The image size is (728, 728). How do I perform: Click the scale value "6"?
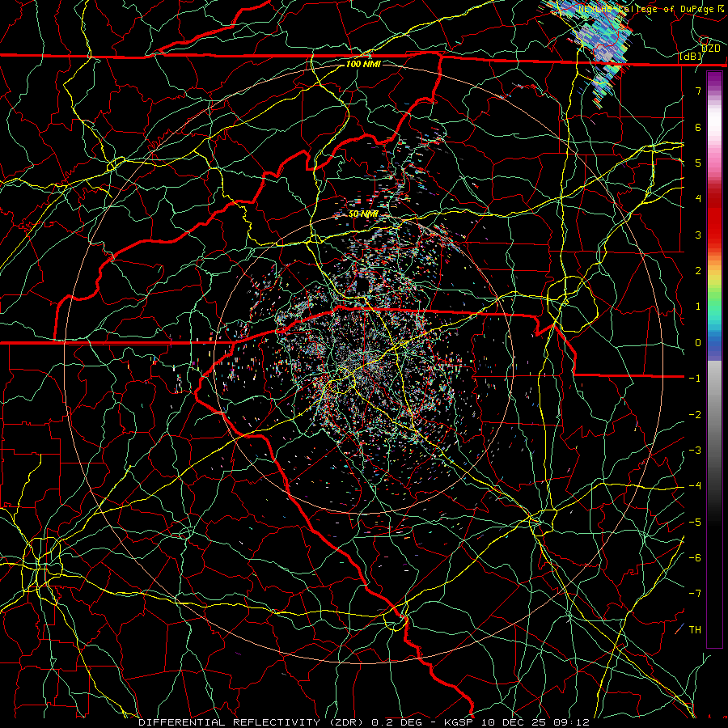pyautogui.click(x=698, y=127)
